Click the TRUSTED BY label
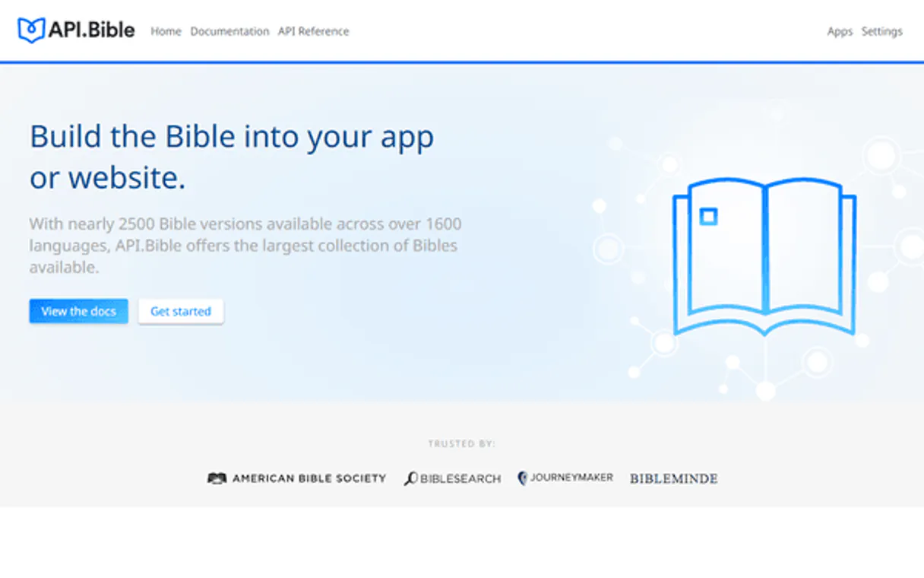 462,443
